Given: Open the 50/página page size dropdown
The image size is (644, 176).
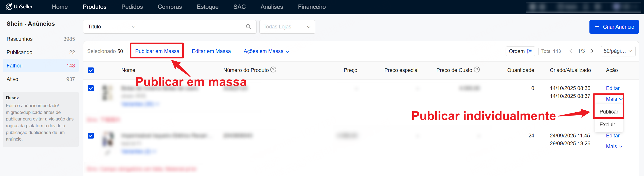Looking at the screenshot, I should (618, 51).
